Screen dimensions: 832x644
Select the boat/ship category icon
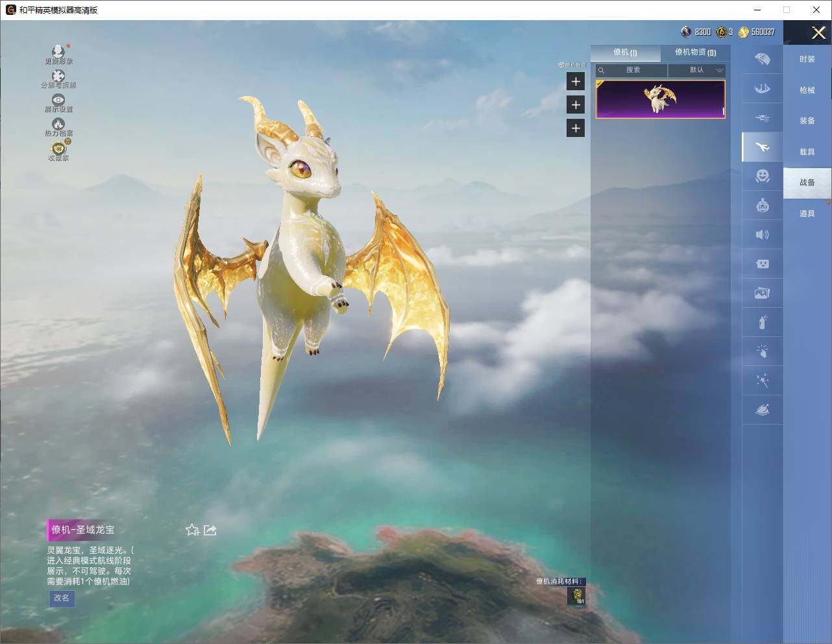[x=763, y=88]
